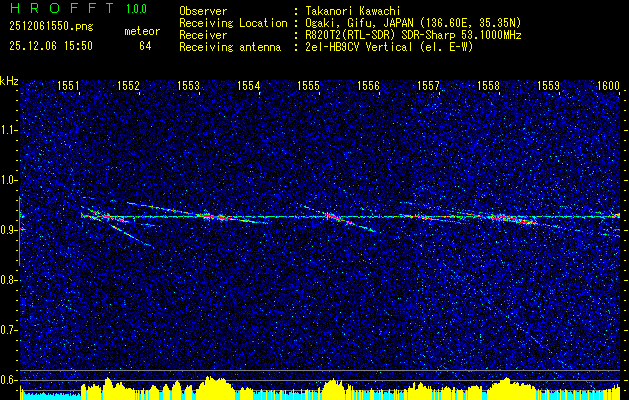Click the 1555 time marker
The image size is (629, 400).
308,85
